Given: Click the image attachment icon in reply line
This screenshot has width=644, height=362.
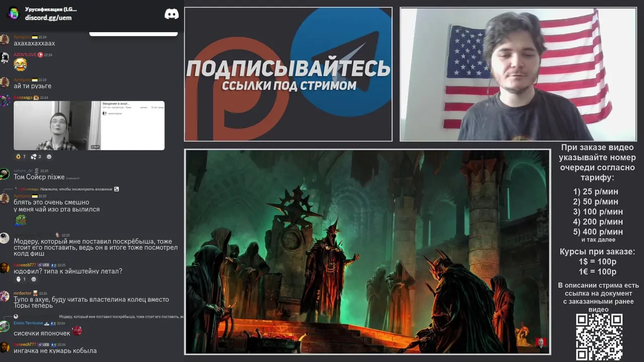Looking at the screenshot, I should [117, 189].
